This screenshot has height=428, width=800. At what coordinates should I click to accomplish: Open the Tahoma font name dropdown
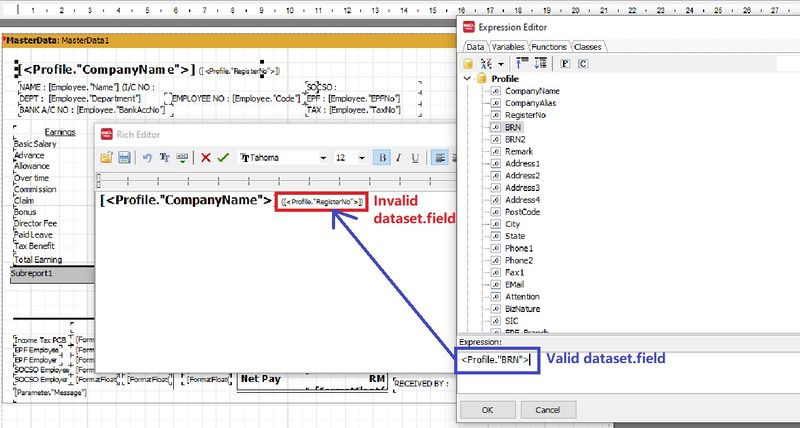tap(323, 158)
